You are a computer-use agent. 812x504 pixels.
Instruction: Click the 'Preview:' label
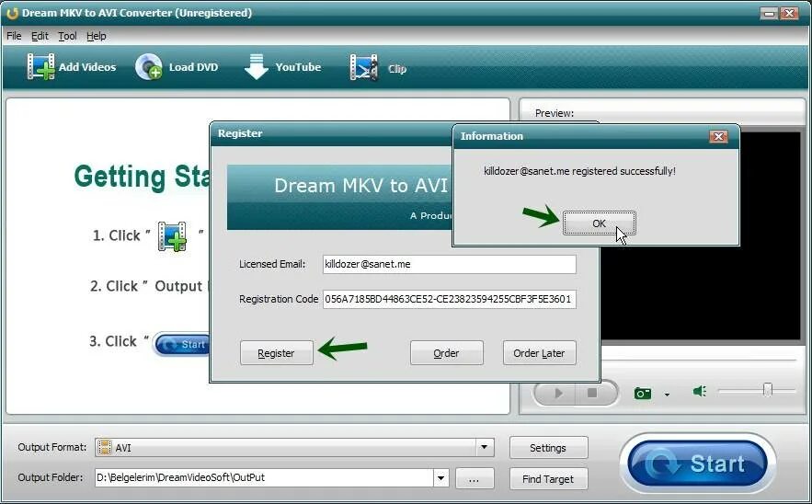coord(555,113)
